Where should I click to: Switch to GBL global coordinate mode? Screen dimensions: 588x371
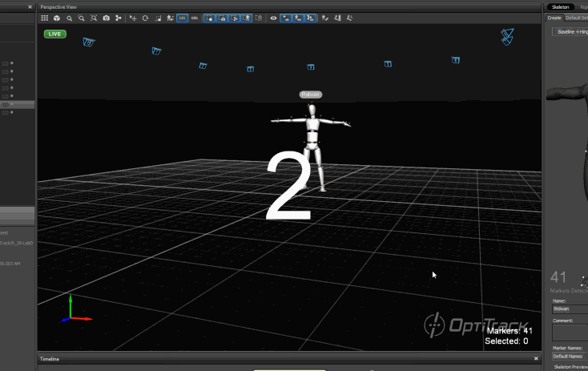click(195, 18)
